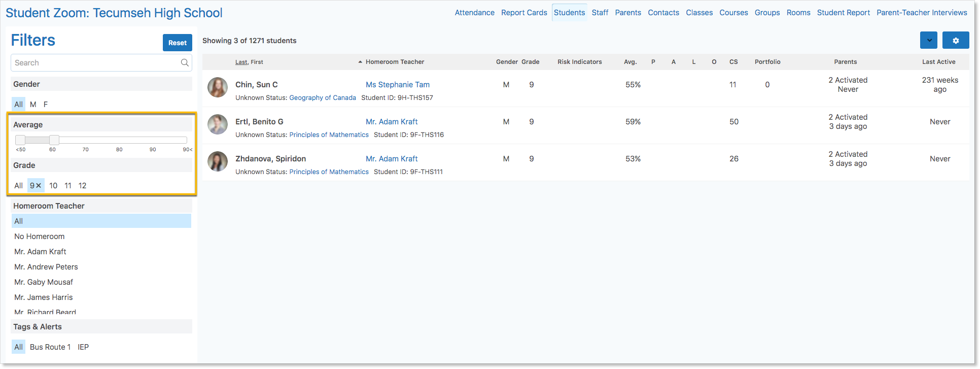Remove the grade 9 filter
This screenshot has height=369, width=980.
point(39,186)
